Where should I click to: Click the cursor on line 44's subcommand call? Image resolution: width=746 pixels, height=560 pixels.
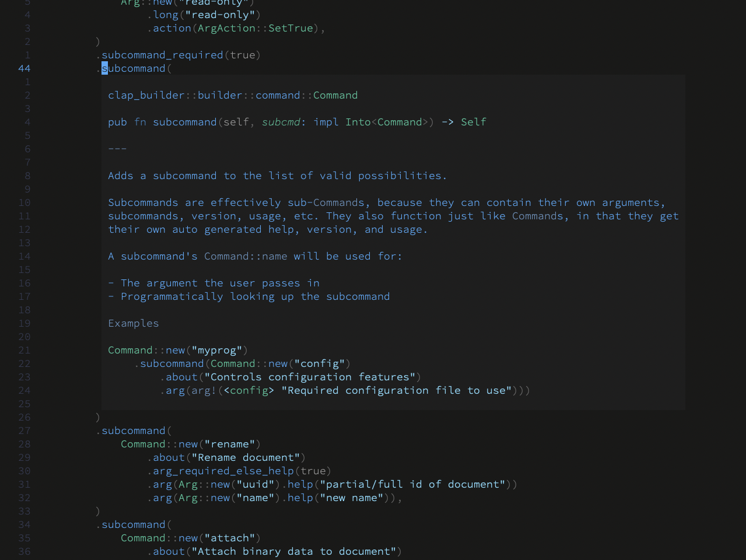click(105, 69)
